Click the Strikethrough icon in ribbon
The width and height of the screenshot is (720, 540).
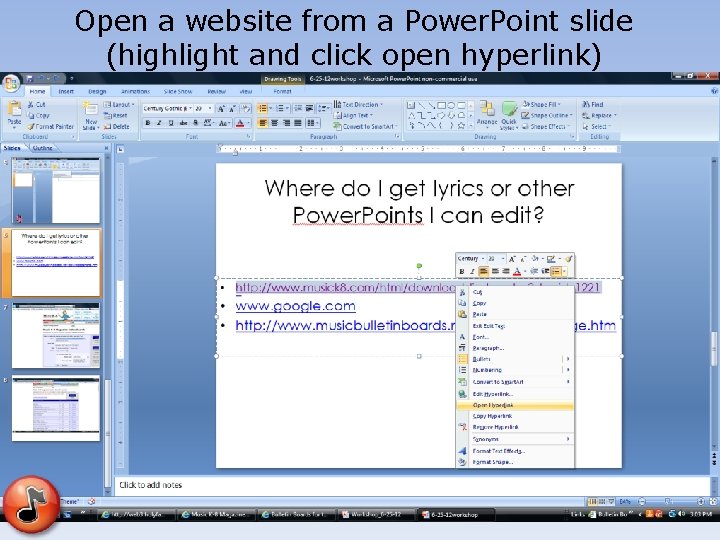pyautogui.click(x=183, y=123)
